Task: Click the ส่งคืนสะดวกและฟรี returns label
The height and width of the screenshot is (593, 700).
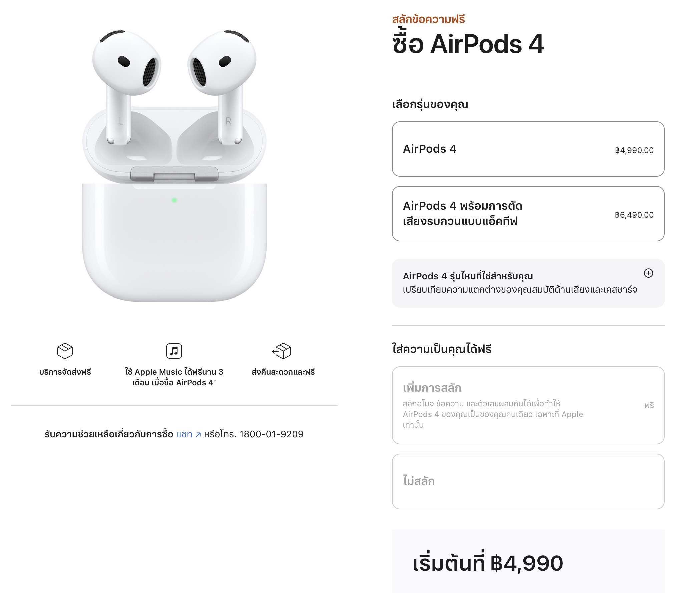Action: [x=283, y=372]
